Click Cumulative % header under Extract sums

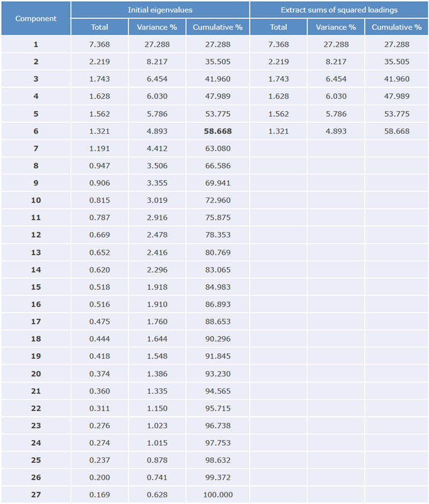pos(396,27)
